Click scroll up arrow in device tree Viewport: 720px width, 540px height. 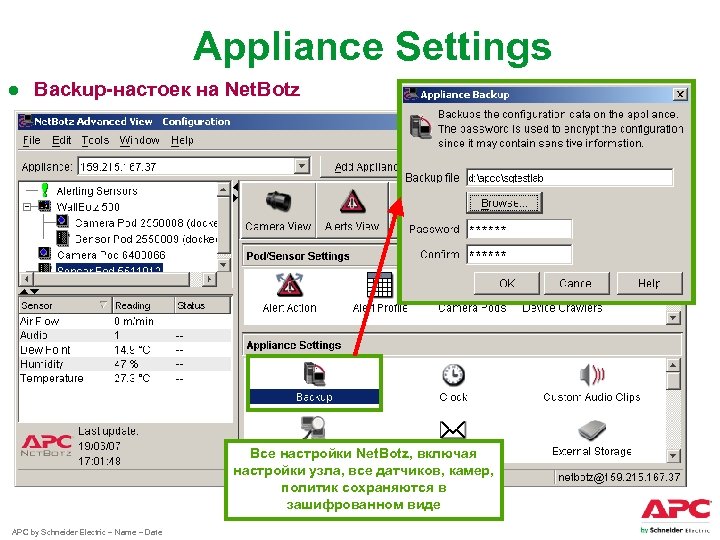tap(223, 190)
